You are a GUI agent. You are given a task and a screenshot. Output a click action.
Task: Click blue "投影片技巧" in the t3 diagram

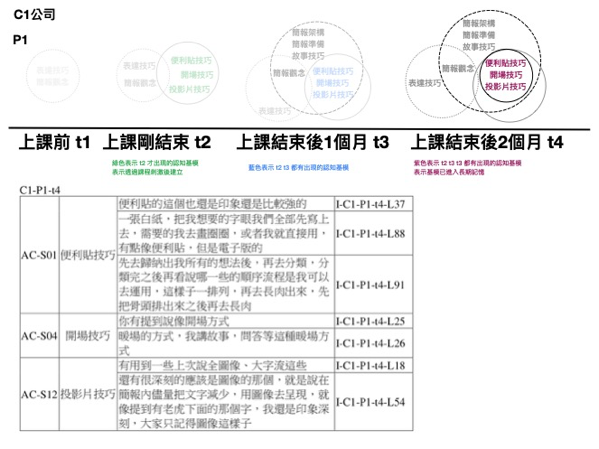point(333,95)
